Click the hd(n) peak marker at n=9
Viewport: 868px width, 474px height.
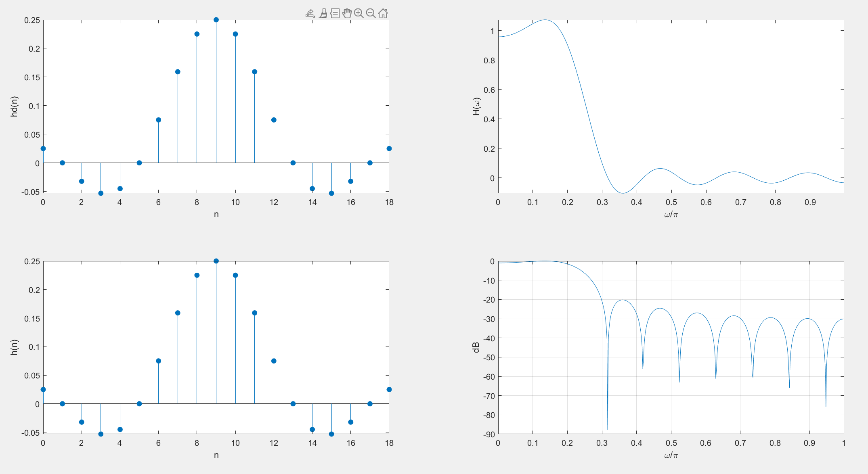[x=216, y=20]
